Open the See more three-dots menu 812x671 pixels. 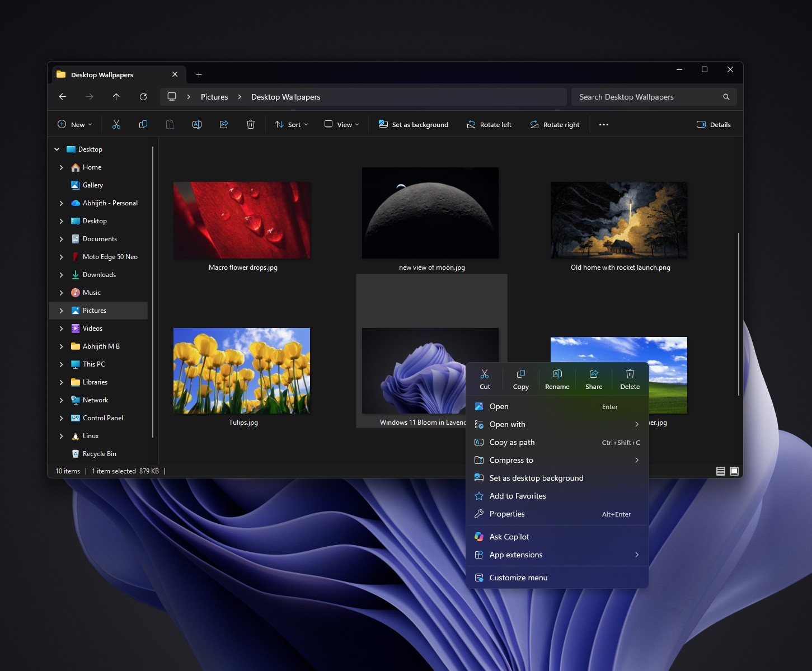click(x=604, y=124)
